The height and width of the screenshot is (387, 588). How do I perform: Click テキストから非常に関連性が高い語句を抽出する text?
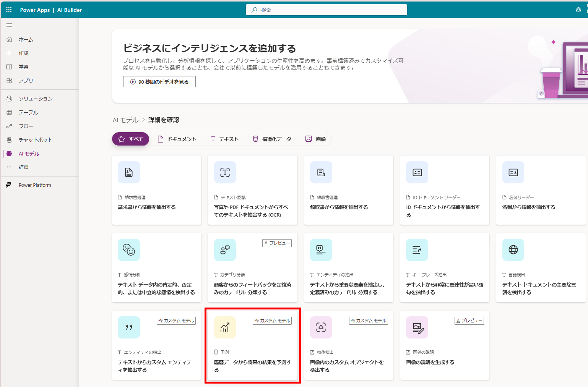click(x=445, y=288)
